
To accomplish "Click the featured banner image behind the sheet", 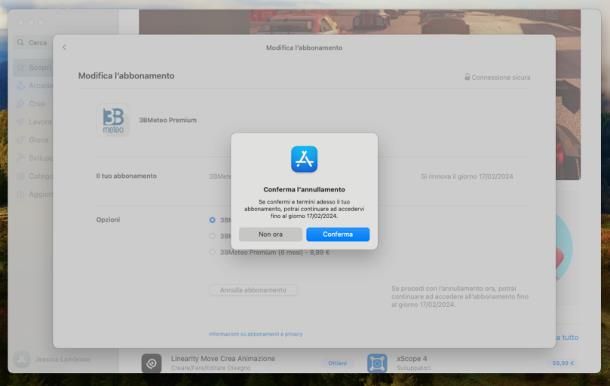I will click(x=359, y=22).
